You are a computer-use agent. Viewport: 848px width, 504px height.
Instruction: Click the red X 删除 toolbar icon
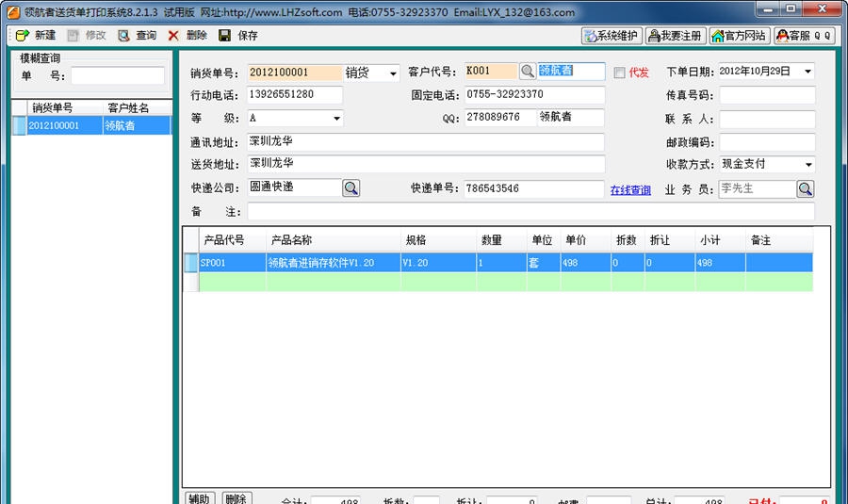tap(173, 36)
